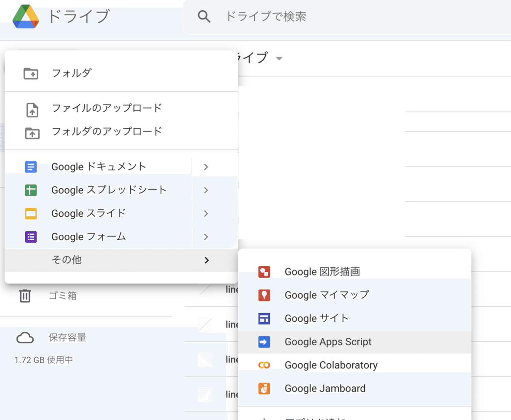Screen dimensions: 511x420
Task: Click the Google My Maps pin icon
Action: pos(264,295)
